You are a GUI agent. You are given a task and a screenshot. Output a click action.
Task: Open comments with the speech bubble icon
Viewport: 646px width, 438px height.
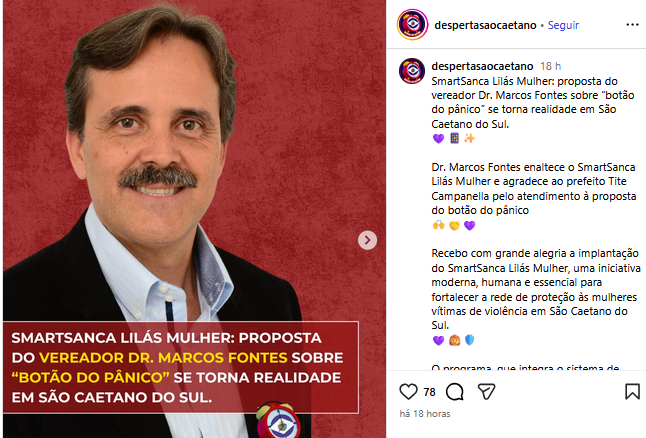point(455,392)
